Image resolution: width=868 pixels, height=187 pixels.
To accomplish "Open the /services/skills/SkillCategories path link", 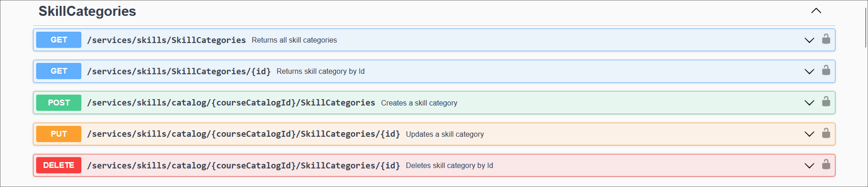I will [x=166, y=40].
